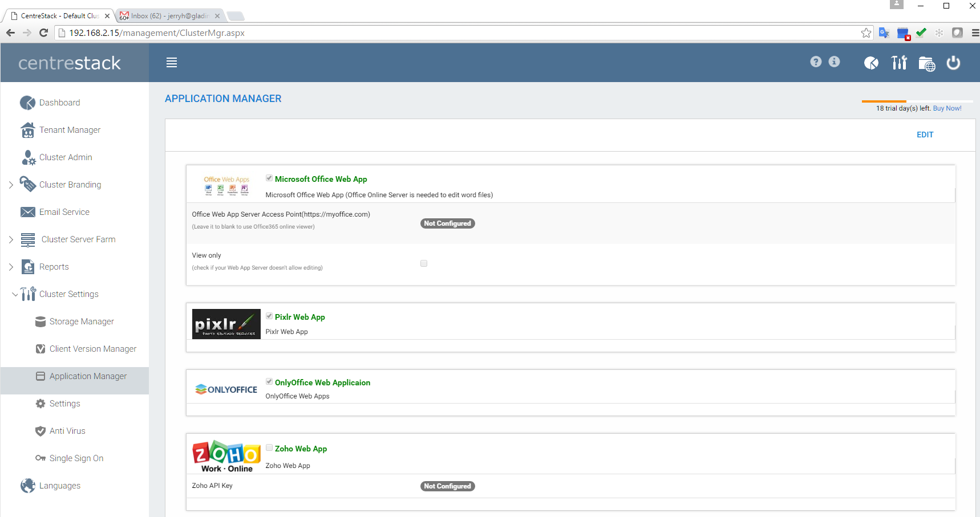
Task: Switch to the CentreStack browser tab
Action: (59, 16)
